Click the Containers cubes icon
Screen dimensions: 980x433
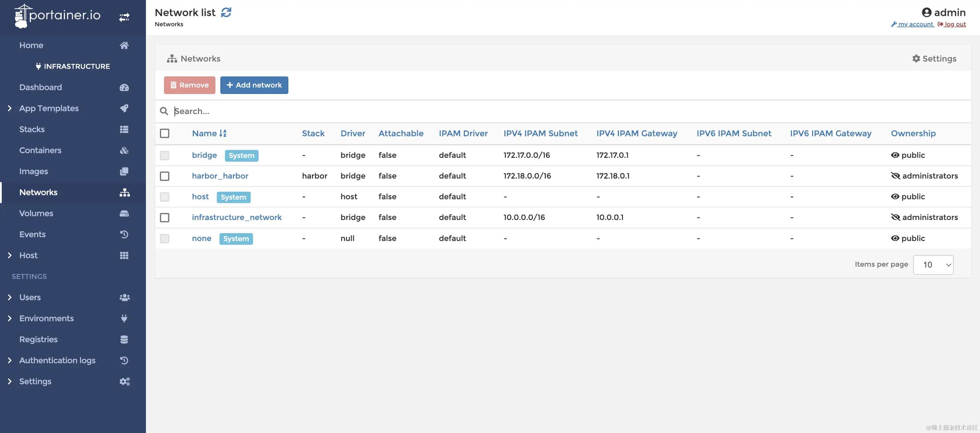[x=124, y=150]
